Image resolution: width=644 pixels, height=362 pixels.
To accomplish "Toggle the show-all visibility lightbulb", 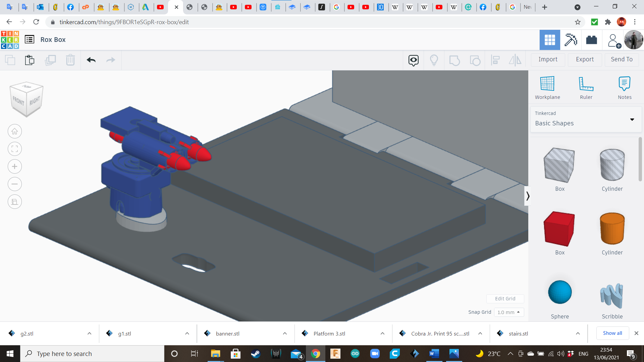I will [x=434, y=60].
